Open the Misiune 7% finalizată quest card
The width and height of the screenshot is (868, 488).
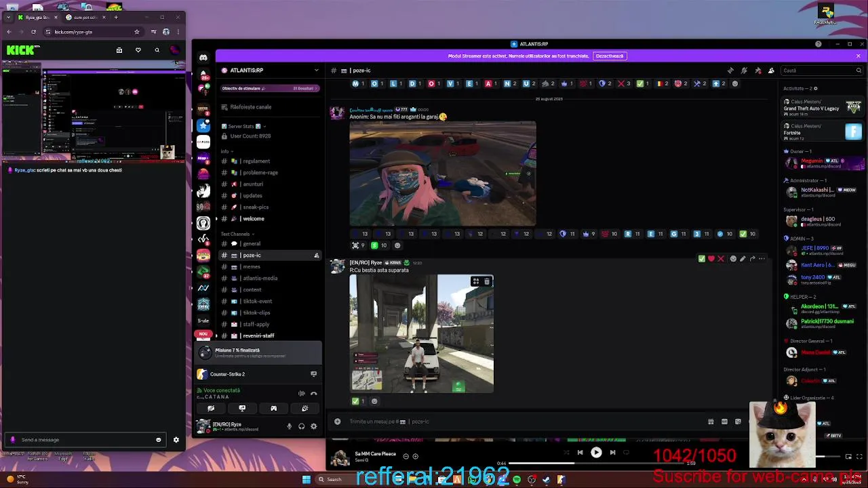point(258,352)
